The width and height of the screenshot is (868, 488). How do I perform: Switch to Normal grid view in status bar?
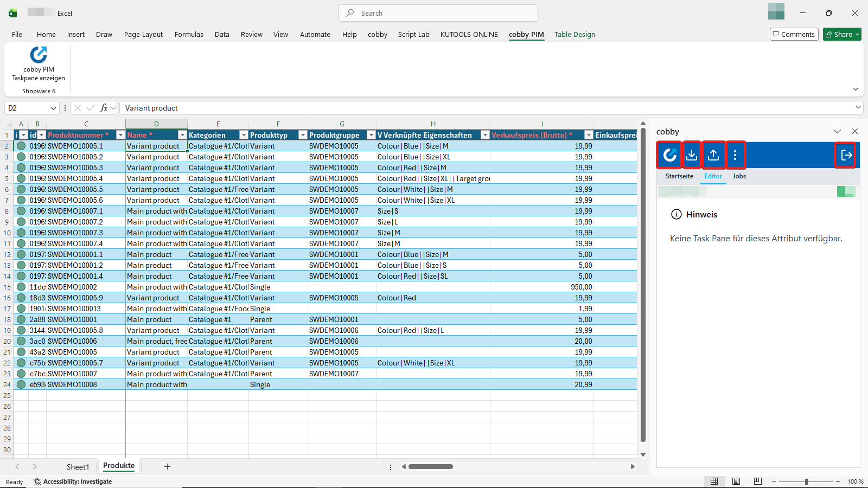714,481
